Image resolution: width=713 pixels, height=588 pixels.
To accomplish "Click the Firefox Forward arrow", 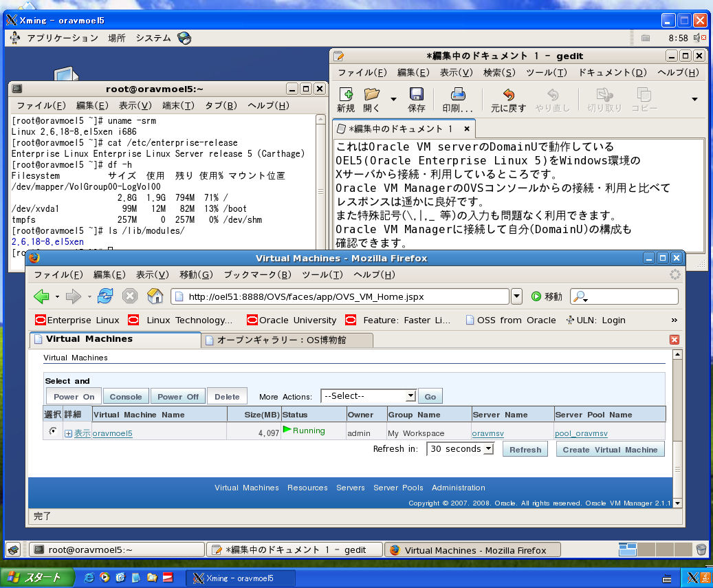I will click(x=73, y=296).
